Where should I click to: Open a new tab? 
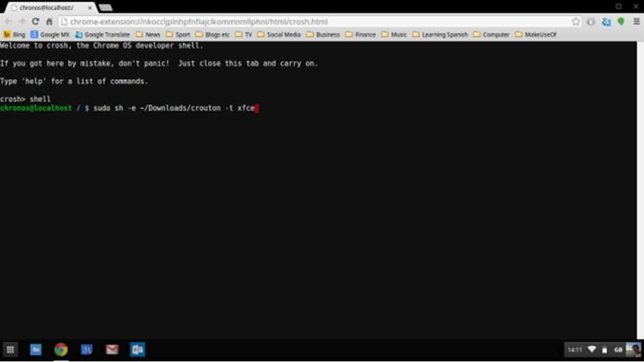(106, 7)
